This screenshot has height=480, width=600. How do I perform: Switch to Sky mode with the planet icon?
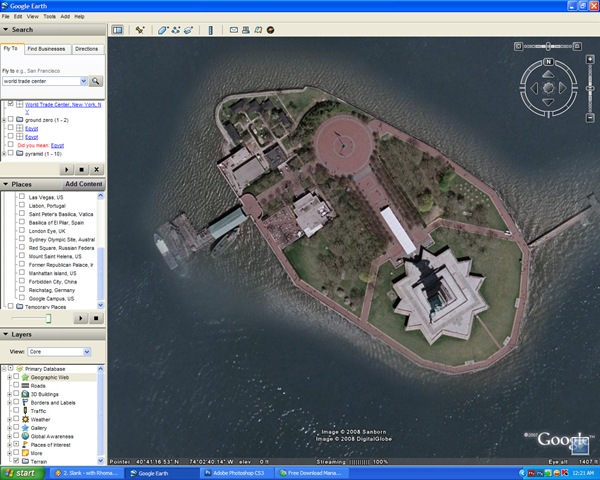coord(271,30)
